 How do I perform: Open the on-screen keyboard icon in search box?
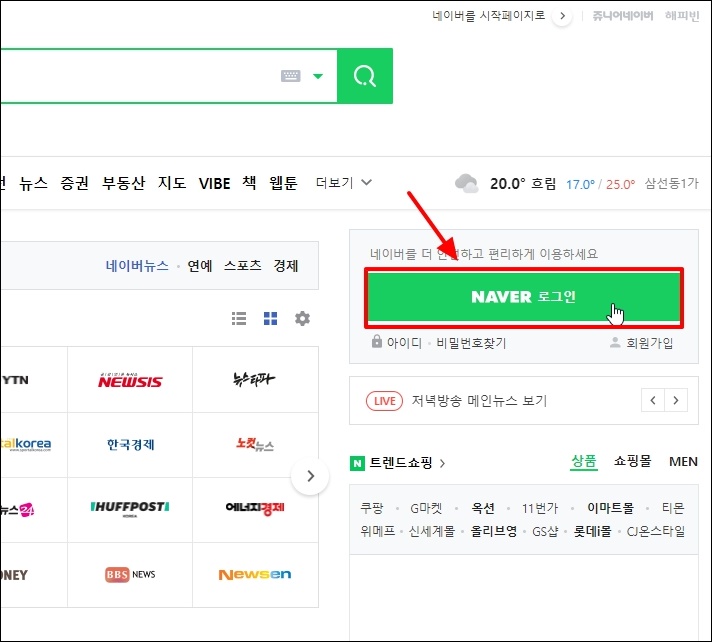click(x=291, y=76)
